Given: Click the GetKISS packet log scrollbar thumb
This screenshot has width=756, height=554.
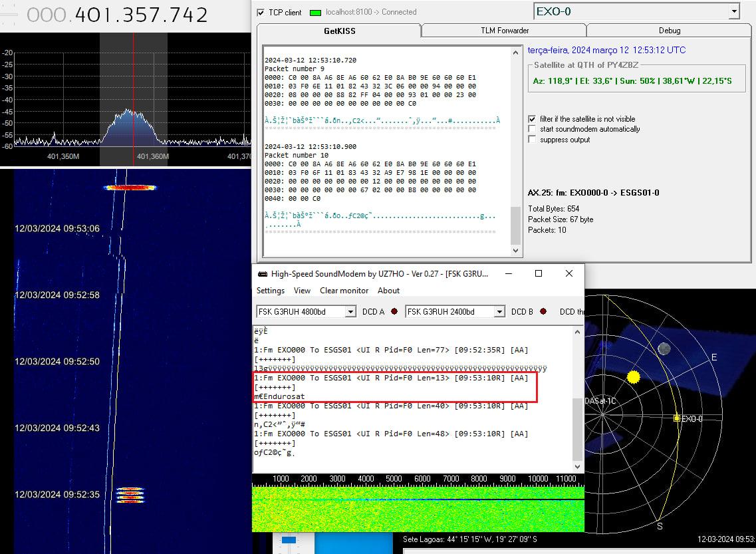Looking at the screenshot, I should point(515,225).
